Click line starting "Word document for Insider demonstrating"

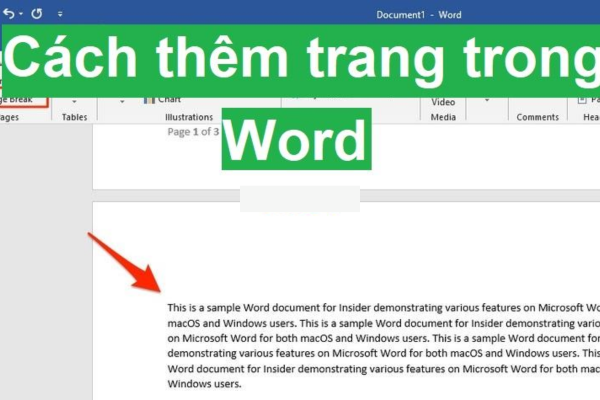pos(383,369)
